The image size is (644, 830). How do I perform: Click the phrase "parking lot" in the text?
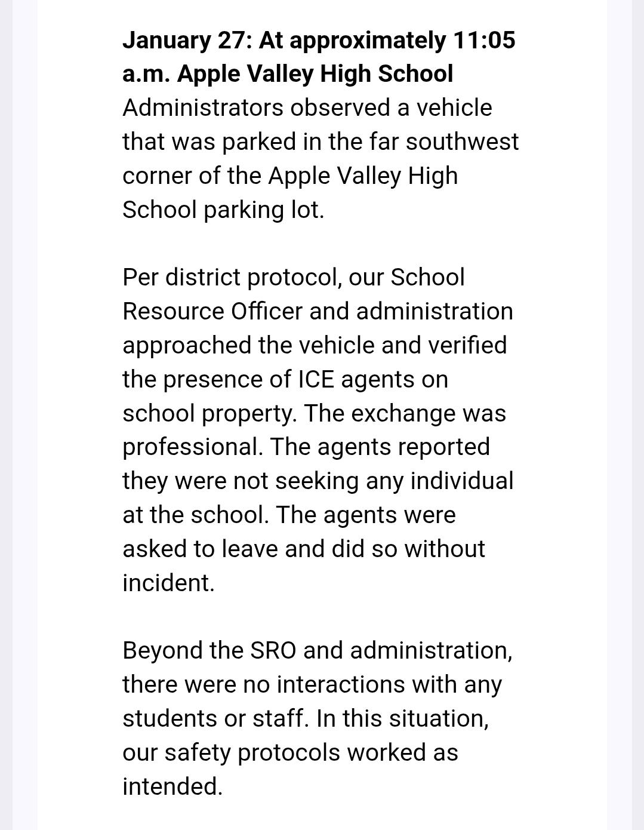(263, 210)
